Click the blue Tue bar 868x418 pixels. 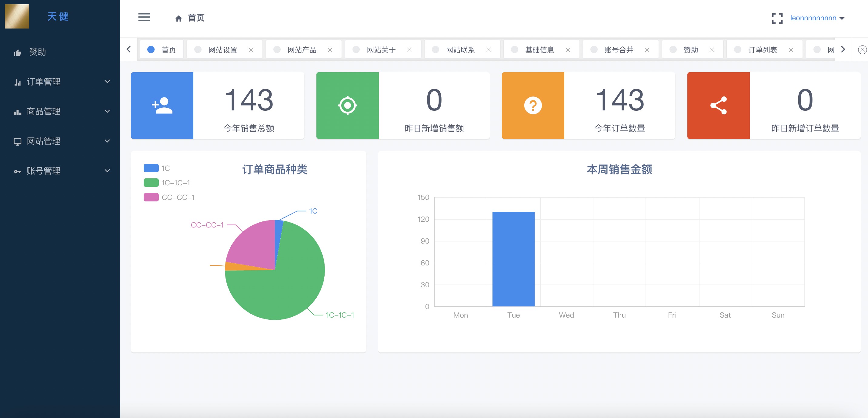(513, 259)
